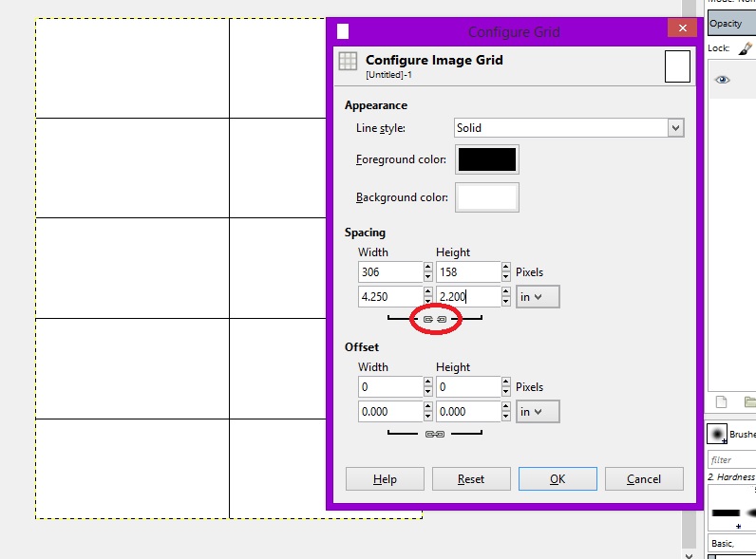Click the Spacing Height inches field
Viewport: 756px width, 559px height.
[468, 297]
